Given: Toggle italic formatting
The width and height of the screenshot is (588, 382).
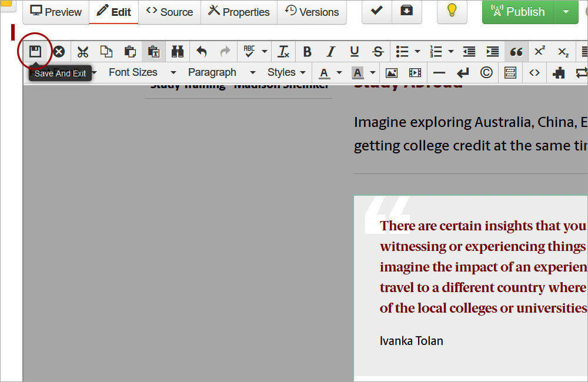Looking at the screenshot, I should click(x=330, y=52).
